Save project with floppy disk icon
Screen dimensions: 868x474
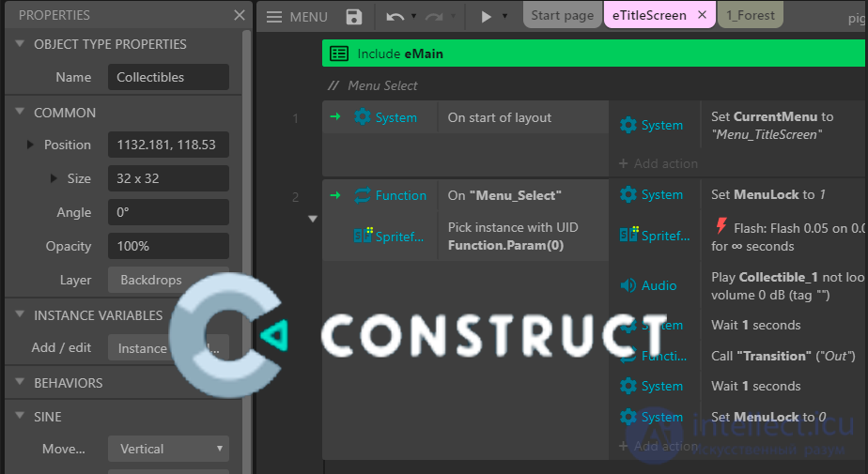[x=354, y=17]
